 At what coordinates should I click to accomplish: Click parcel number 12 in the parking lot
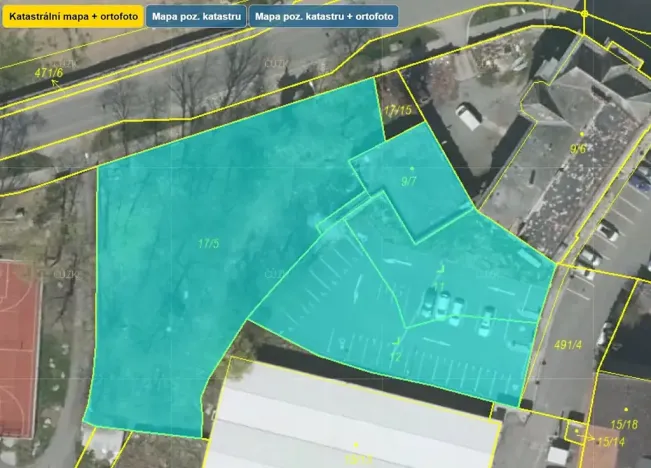tap(396, 356)
